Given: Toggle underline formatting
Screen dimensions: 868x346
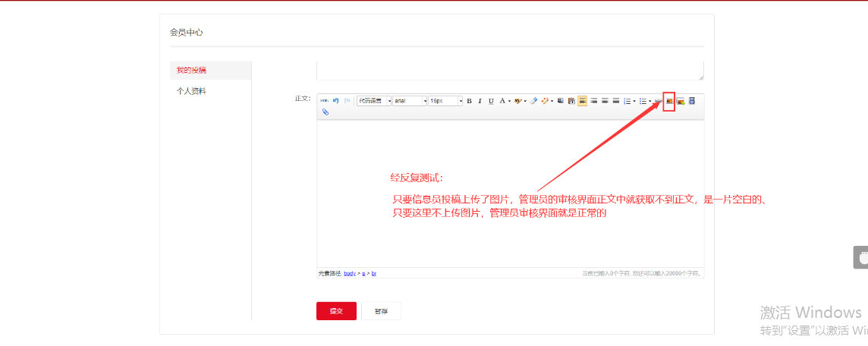Looking at the screenshot, I should pyautogui.click(x=491, y=101).
